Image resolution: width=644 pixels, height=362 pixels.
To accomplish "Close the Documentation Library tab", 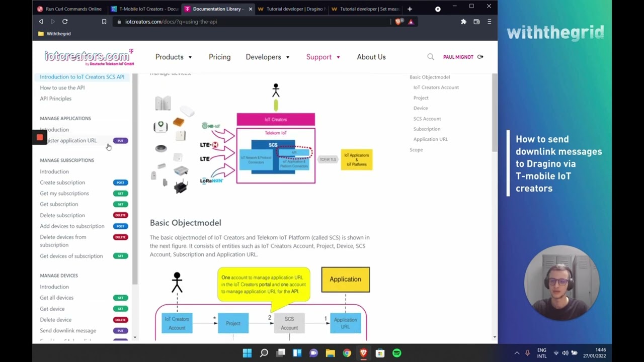I will [x=250, y=9].
